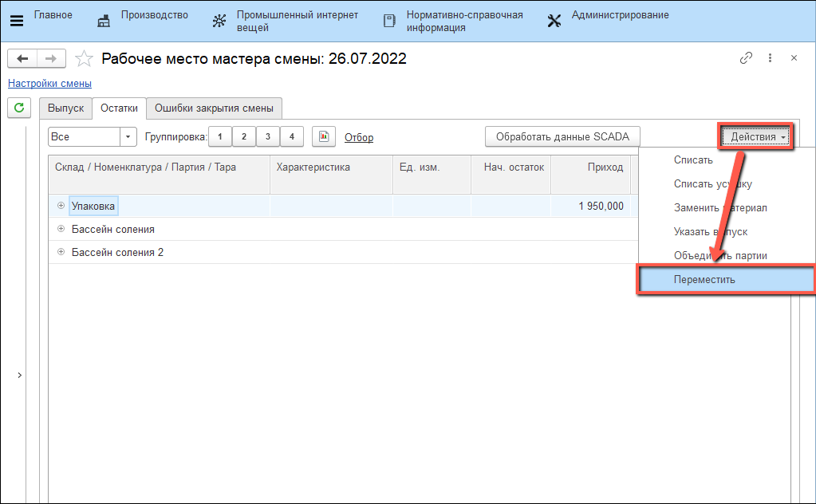The width and height of the screenshot is (816, 504).
Task: Open the Действия dropdown button
Action: click(x=758, y=137)
